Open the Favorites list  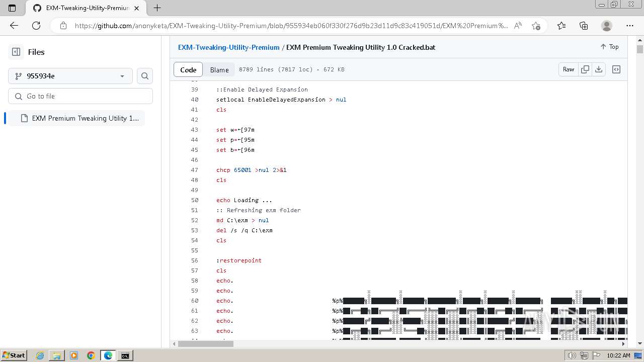click(x=561, y=26)
